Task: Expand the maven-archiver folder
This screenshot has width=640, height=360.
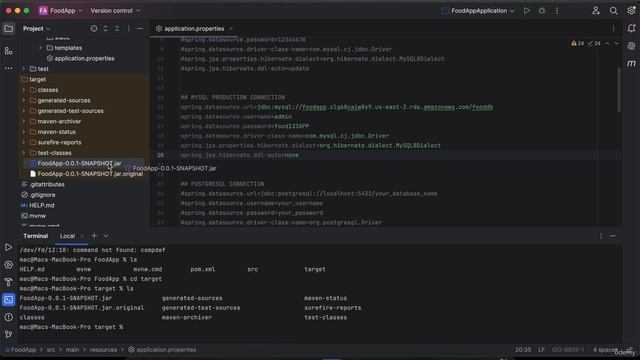Action: click(24, 122)
